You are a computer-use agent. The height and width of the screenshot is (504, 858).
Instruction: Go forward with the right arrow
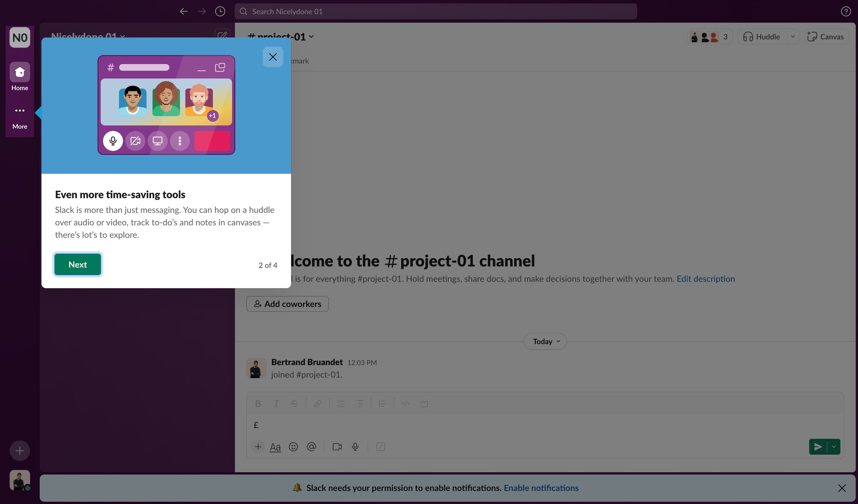tap(202, 11)
